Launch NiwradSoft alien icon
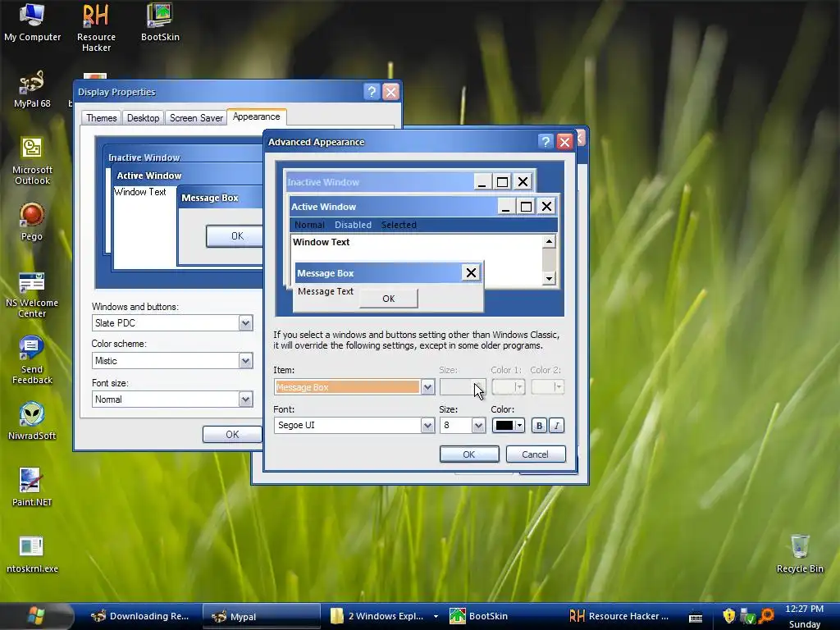The image size is (840, 630). tap(32, 421)
